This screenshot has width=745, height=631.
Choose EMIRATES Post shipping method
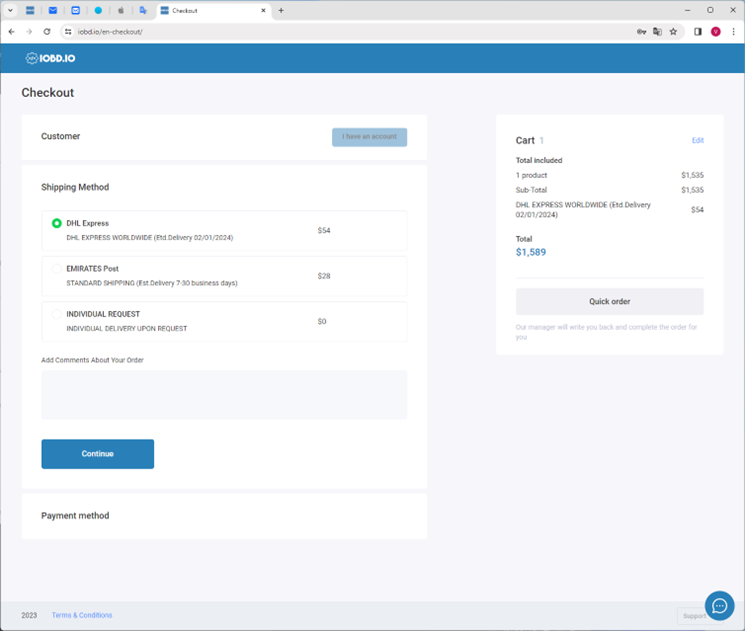pos(57,269)
